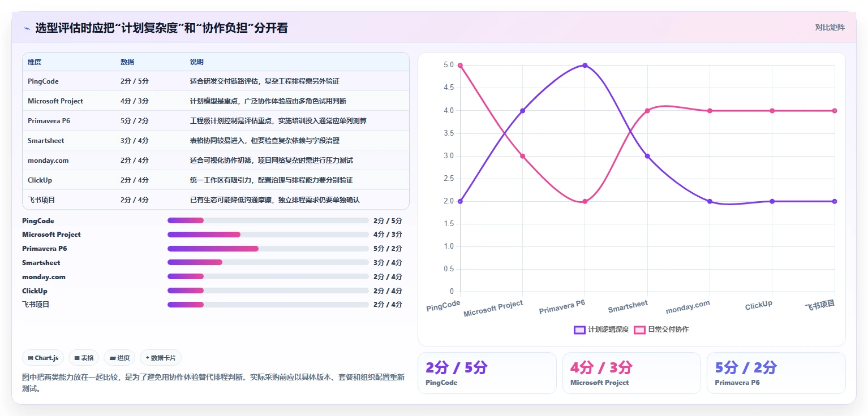This screenshot has height=416, width=868.
Task: Click the purple data point at Smartsheet
Action: click(x=647, y=156)
